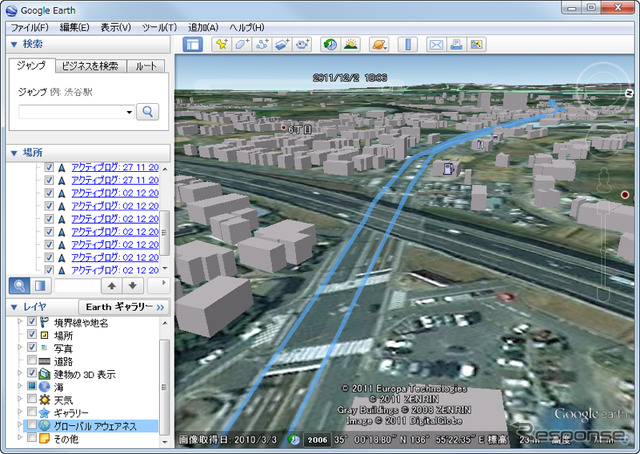Click the Places panel opacity/view toggle button
The height and width of the screenshot is (454, 640).
pos(40,286)
